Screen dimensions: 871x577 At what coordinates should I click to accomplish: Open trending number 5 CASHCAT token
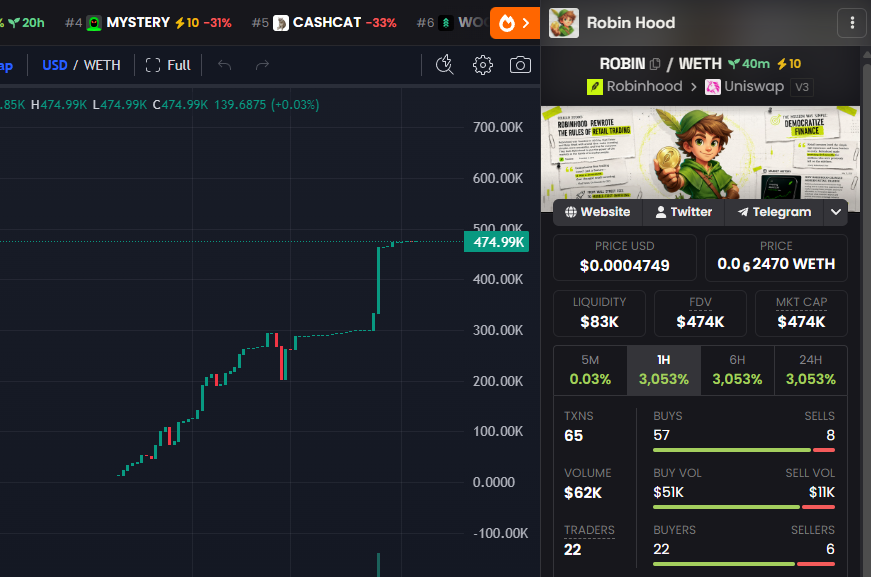pos(324,23)
